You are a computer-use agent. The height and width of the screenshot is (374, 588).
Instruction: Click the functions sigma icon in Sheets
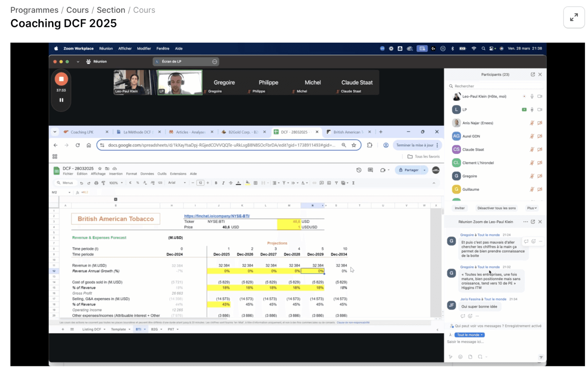point(353,183)
